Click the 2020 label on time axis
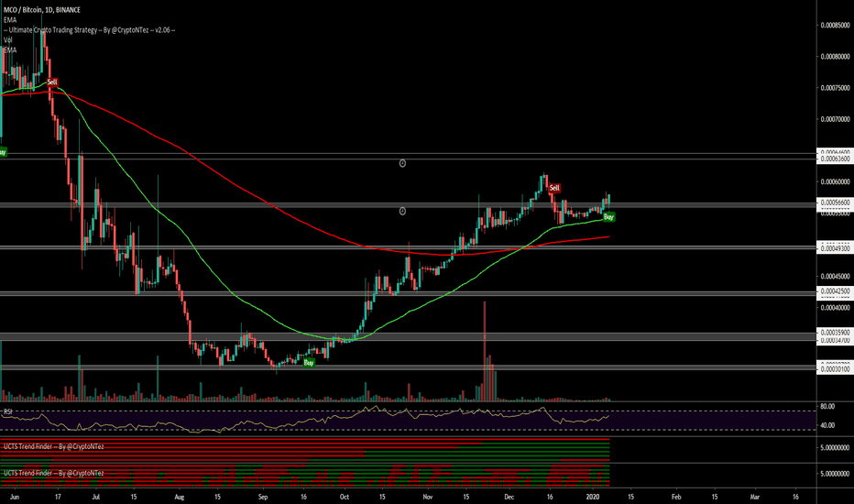The width and height of the screenshot is (854, 504). (x=593, y=497)
